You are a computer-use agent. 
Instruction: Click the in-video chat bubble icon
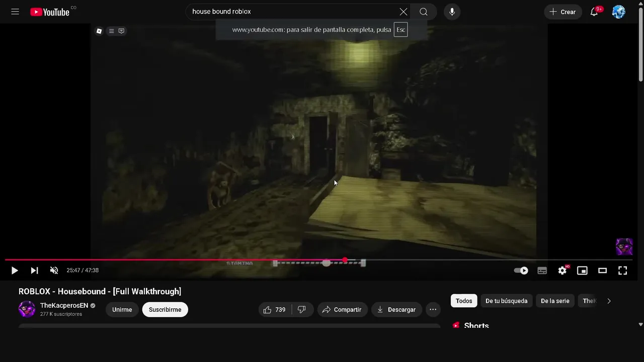click(x=121, y=31)
